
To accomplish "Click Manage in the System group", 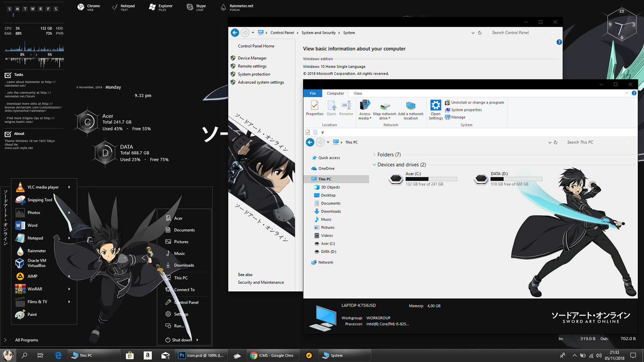I will [x=455, y=117].
